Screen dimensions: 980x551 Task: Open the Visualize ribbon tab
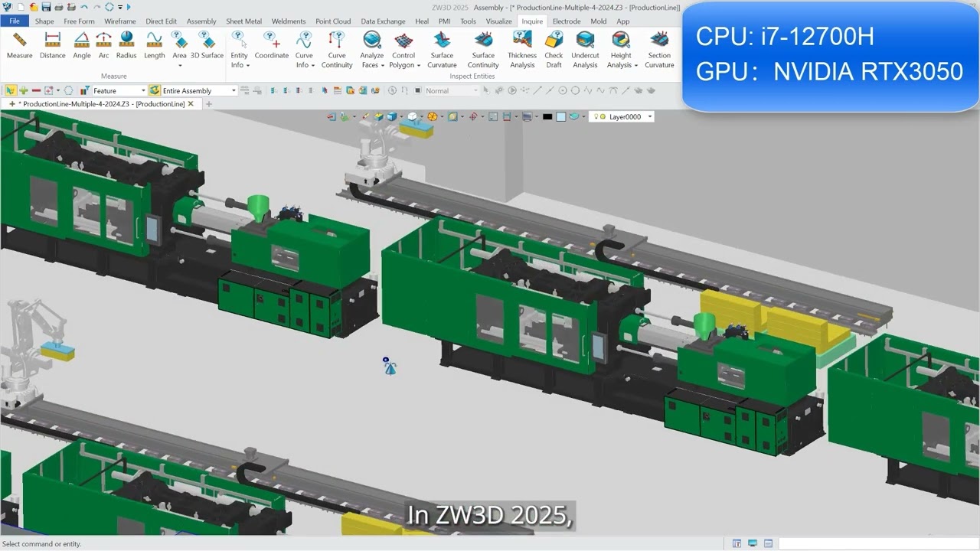click(x=498, y=21)
